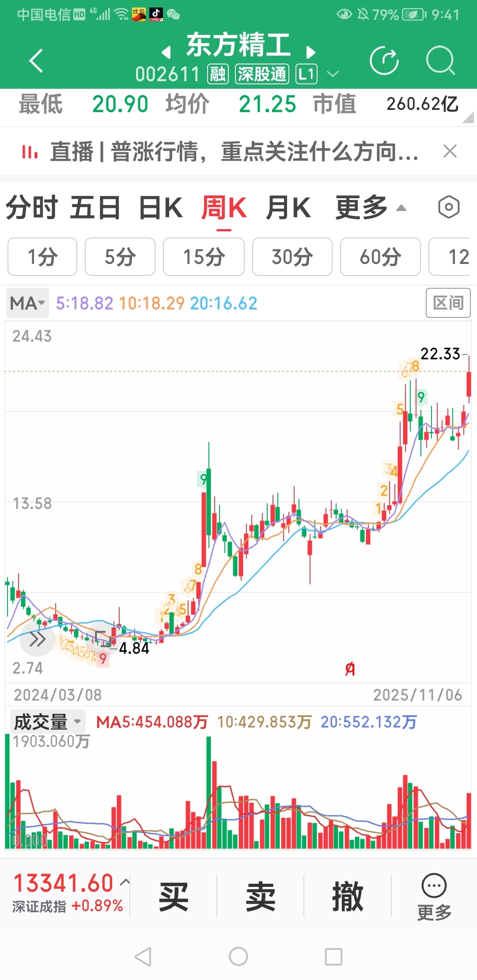Expand index panel caret beside 13341.60
This screenshot has width=477, height=980.
125,882
